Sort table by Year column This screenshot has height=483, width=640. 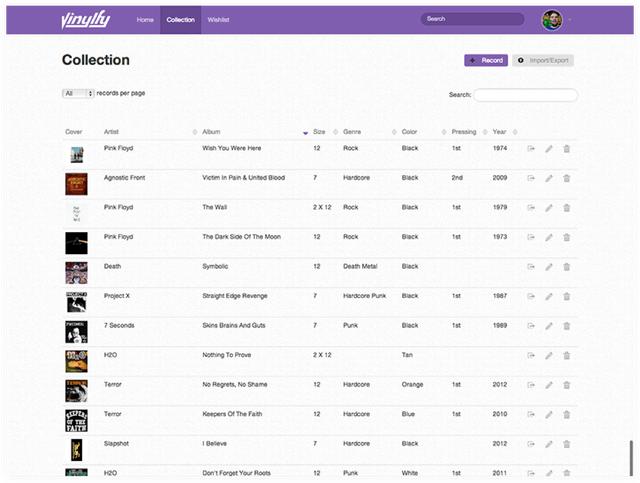pyautogui.click(x=503, y=132)
